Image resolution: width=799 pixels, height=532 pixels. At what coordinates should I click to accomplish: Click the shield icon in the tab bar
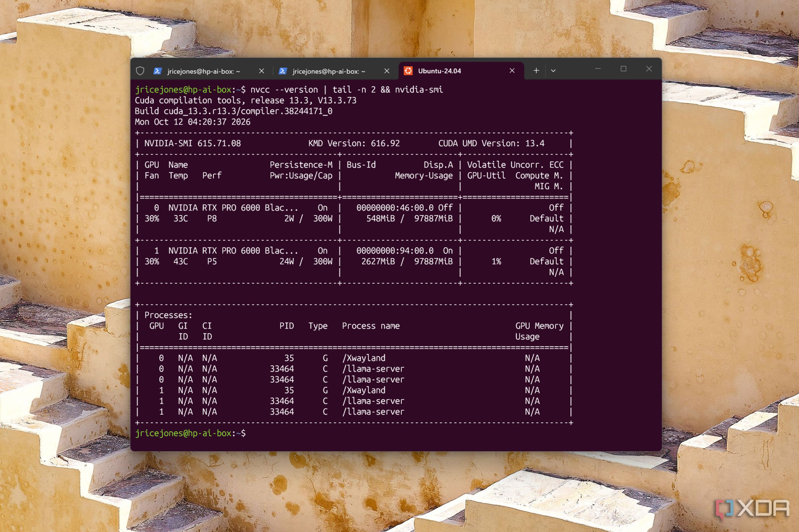(140, 71)
